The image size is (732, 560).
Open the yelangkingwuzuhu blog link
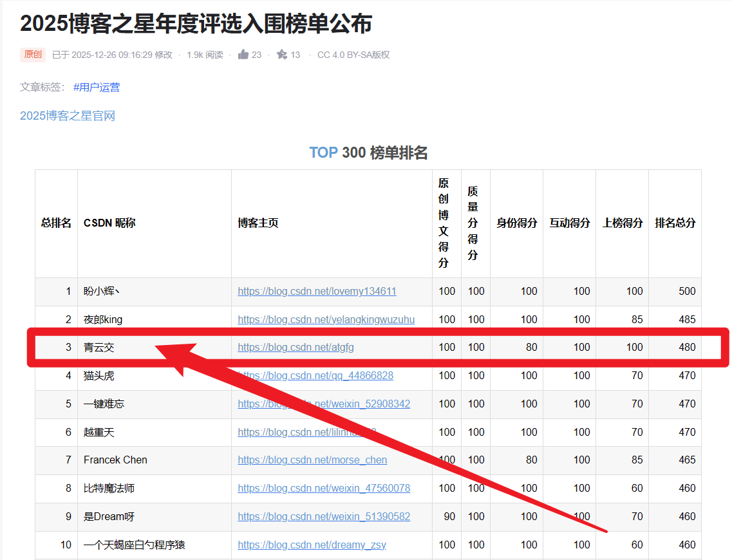coord(326,320)
